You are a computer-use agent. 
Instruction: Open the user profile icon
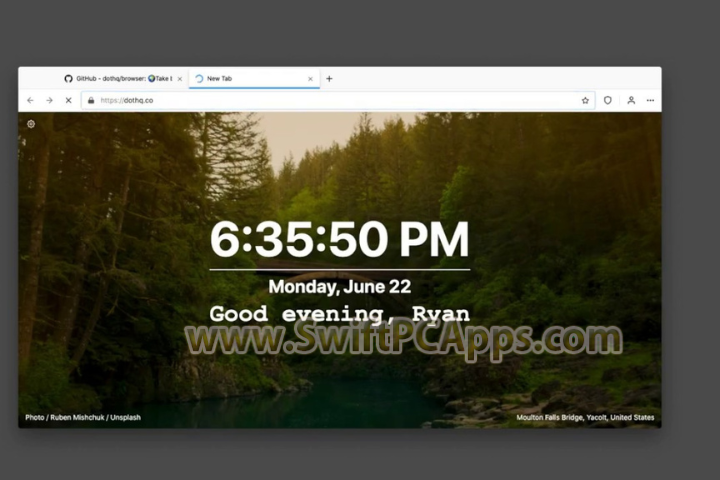coord(631,100)
